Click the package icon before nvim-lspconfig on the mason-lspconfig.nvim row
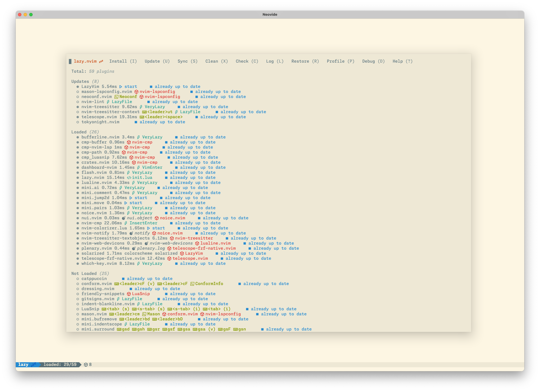Viewport: 540px width, 392px height. pos(136,92)
